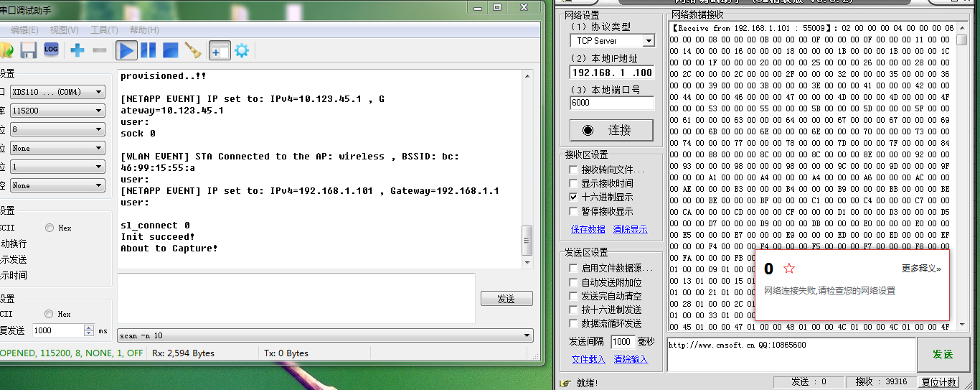Click the blue play/start icon

[127, 50]
